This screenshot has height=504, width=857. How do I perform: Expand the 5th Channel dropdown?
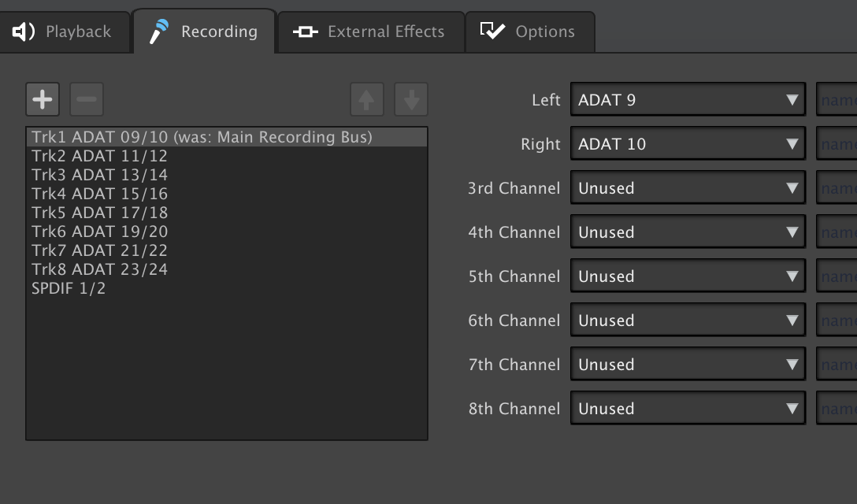point(688,276)
